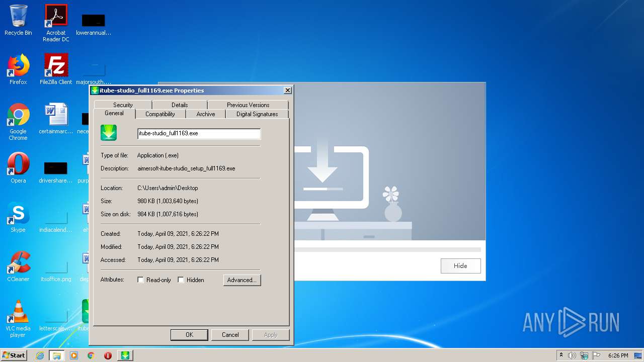Image resolution: width=644 pixels, height=362 pixels.
Task: Click the network tray icon
Action: (584, 355)
